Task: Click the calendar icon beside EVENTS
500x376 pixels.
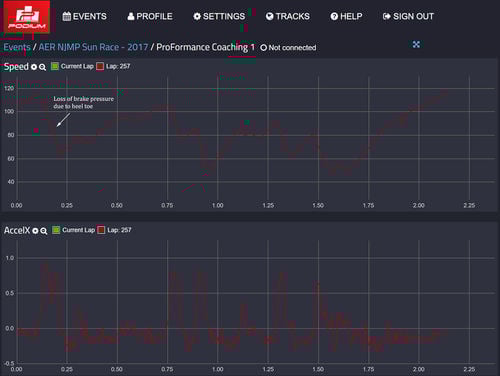Action: (67, 16)
